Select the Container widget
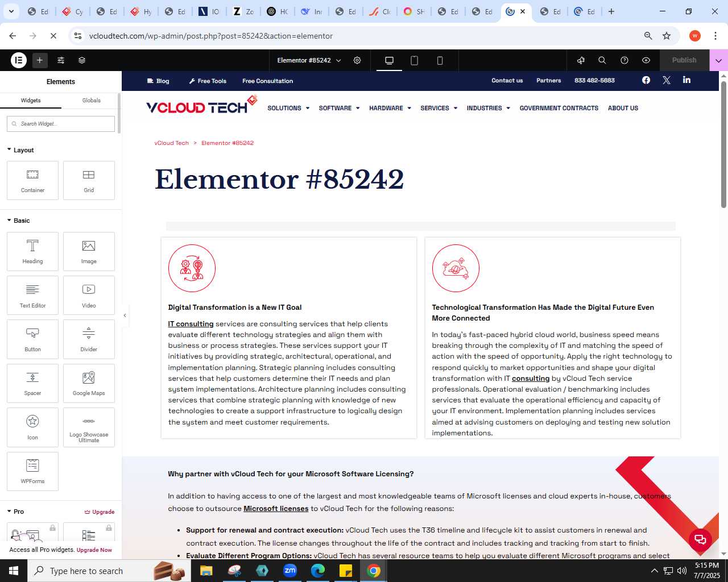Screen dimensions: 728x582 pos(32,181)
